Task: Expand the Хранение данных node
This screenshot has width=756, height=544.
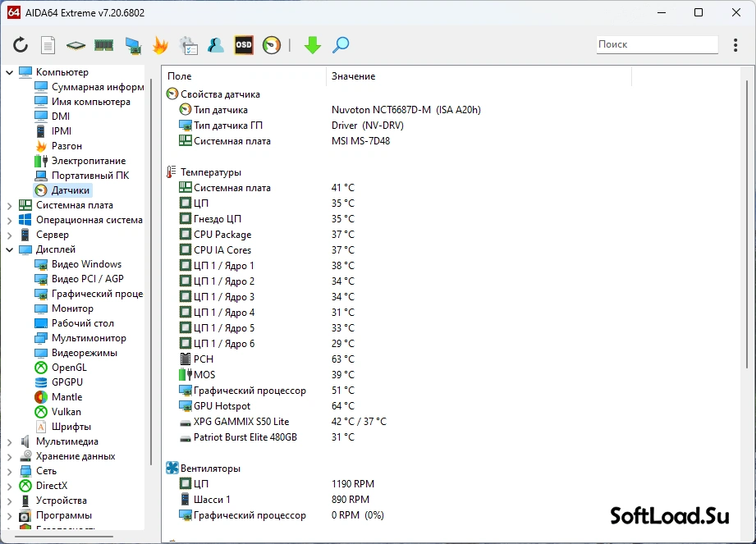Action: tap(10, 456)
